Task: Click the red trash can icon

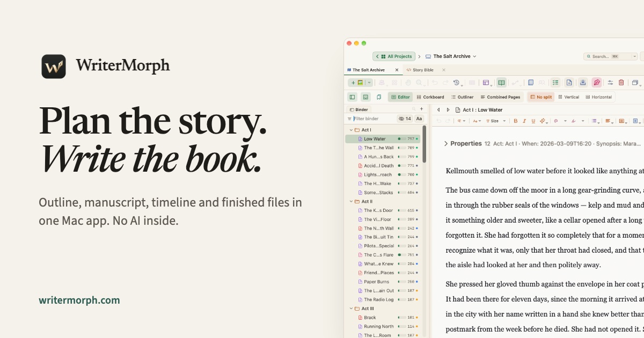Action: pyautogui.click(x=621, y=83)
